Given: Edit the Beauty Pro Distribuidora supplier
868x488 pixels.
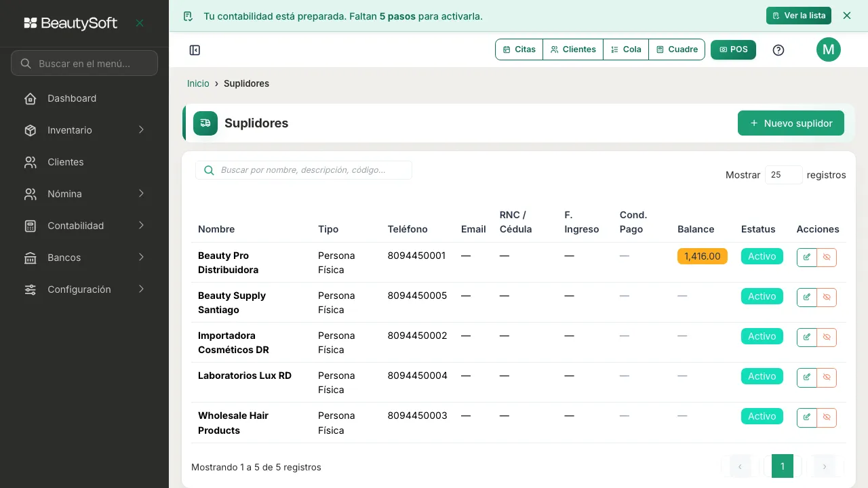Looking at the screenshot, I should [807, 258].
